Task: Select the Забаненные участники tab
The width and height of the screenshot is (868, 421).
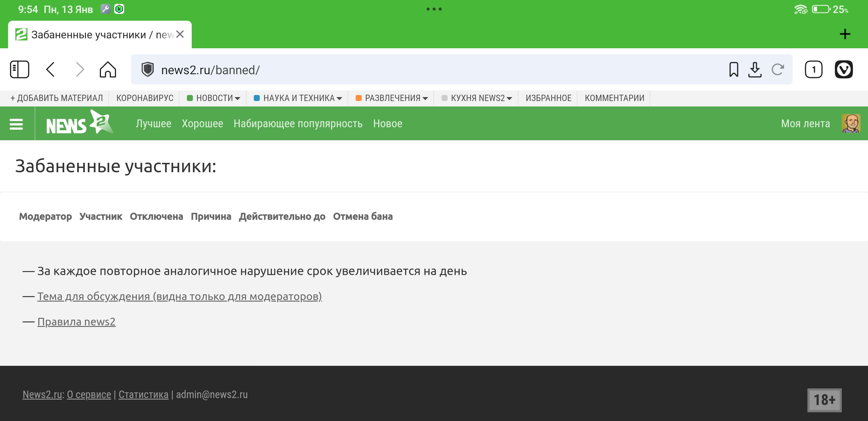Action: click(100, 34)
